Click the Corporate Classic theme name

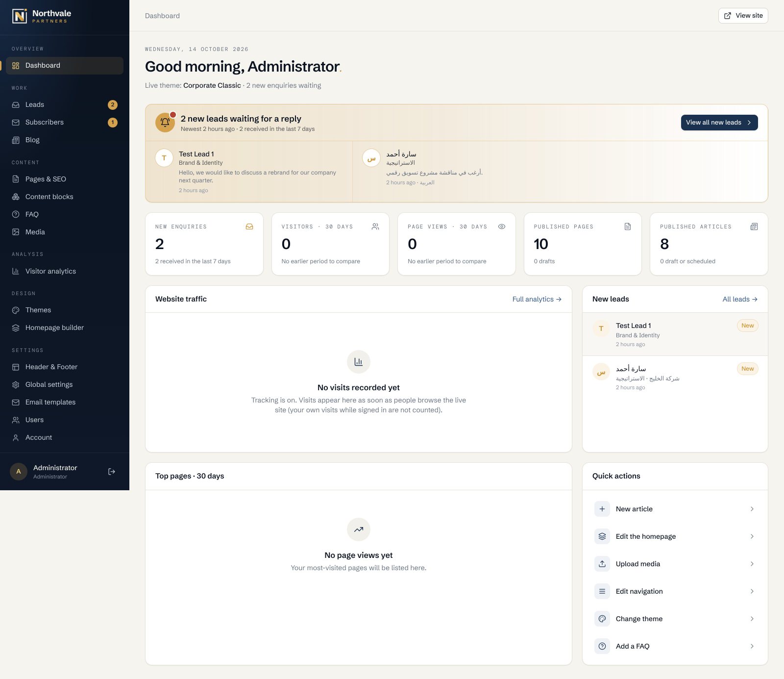pos(212,85)
